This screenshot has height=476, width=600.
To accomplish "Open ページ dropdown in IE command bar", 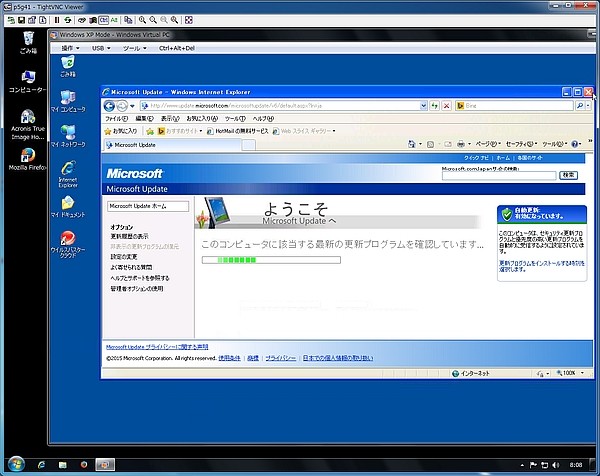I will [488, 144].
